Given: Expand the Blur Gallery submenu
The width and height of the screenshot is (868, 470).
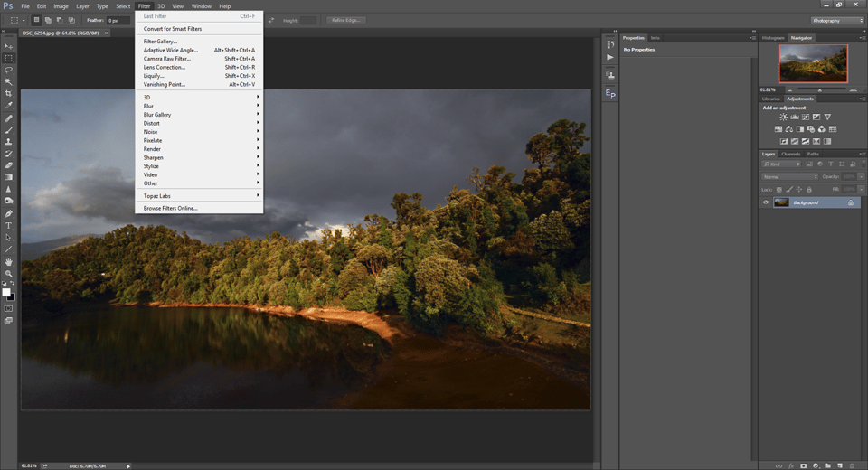Looking at the screenshot, I should (199, 115).
